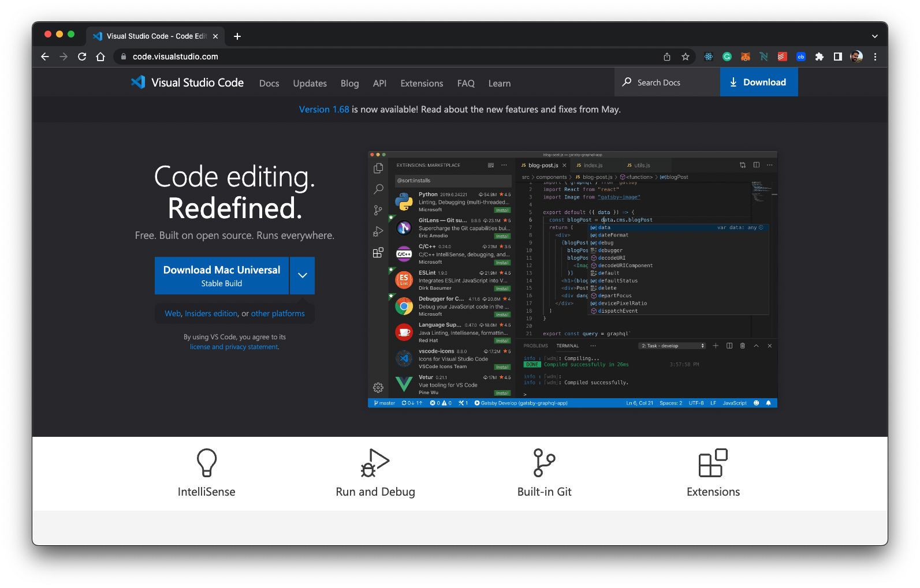Open the Blog nav link
The width and height of the screenshot is (920, 588).
[x=350, y=83]
